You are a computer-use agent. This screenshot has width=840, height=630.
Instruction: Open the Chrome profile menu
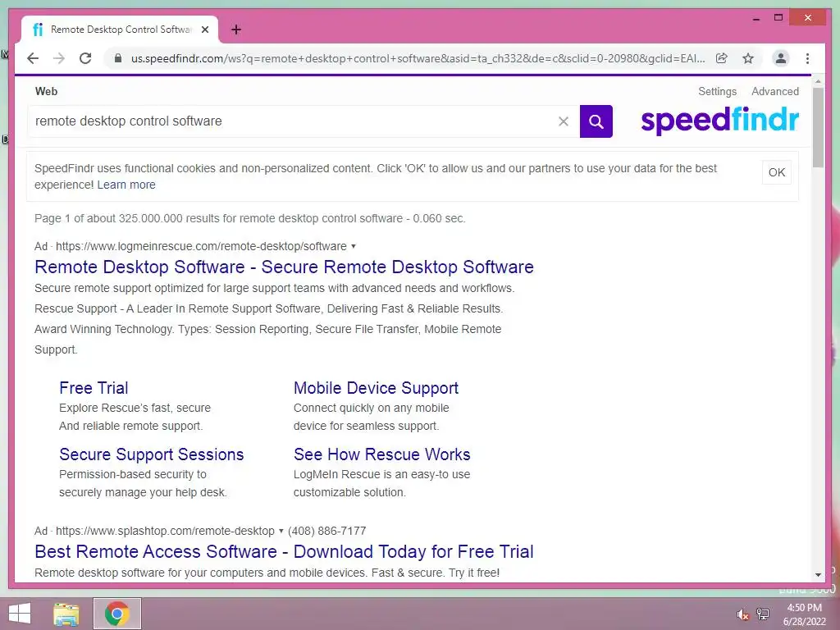[781, 58]
